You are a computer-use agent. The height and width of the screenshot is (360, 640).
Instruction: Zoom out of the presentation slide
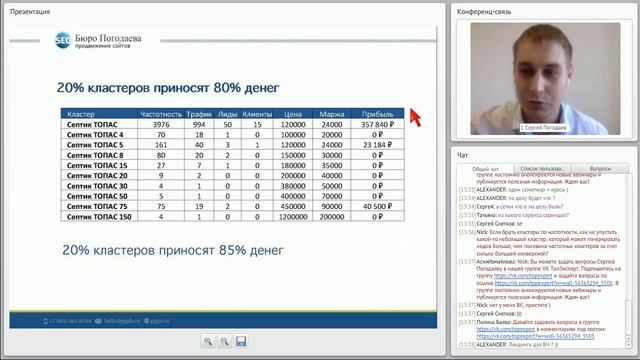[x=224, y=341]
